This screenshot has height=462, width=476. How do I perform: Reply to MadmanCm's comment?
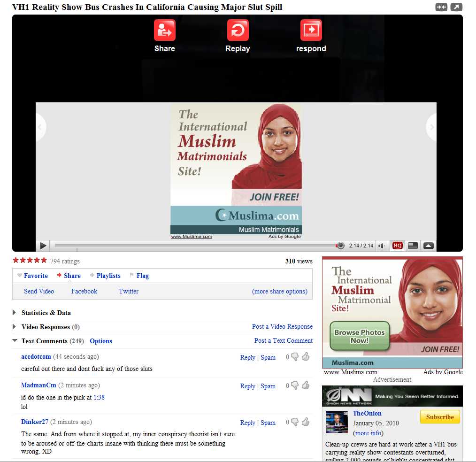[x=247, y=386]
